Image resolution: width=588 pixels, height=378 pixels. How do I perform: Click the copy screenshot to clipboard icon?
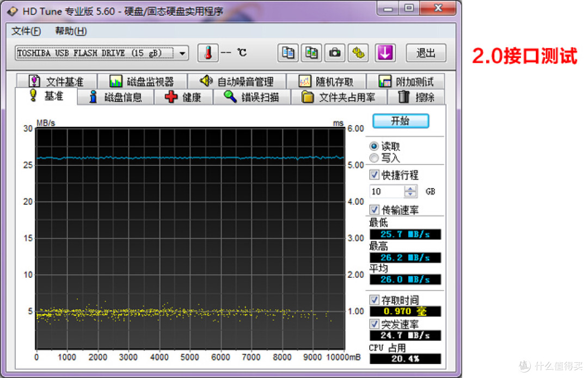[311, 53]
